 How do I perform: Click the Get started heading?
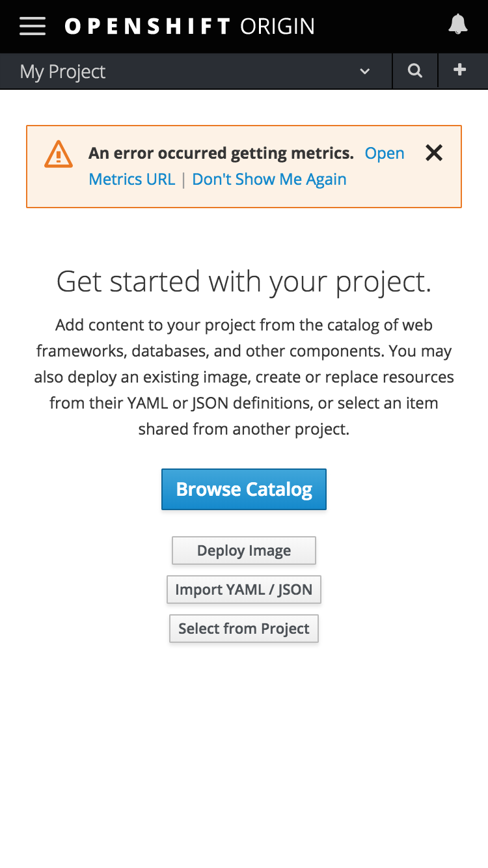point(244,281)
